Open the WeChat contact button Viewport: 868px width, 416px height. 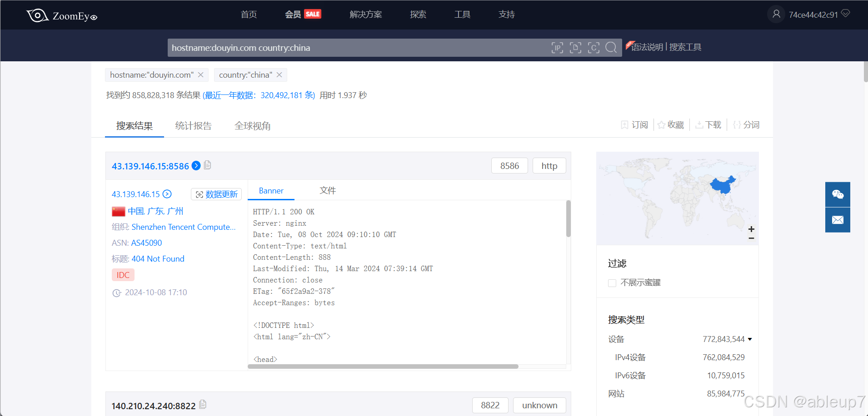pyautogui.click(x=838, y=194)
